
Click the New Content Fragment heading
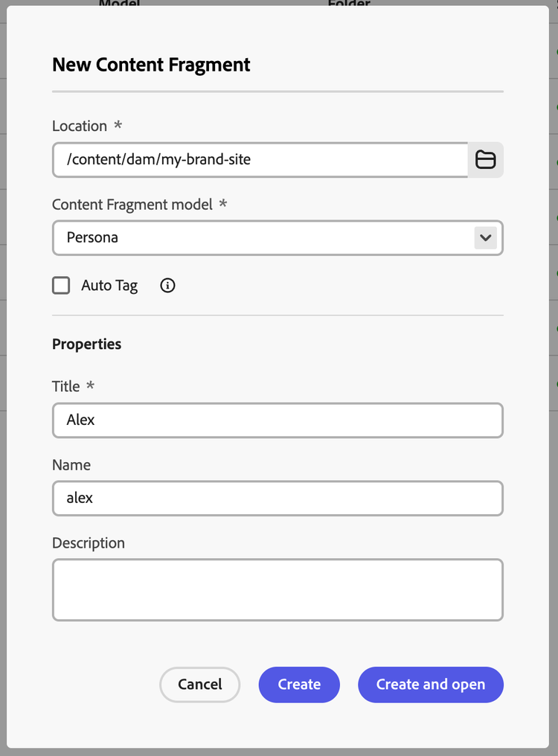[151, 65]
